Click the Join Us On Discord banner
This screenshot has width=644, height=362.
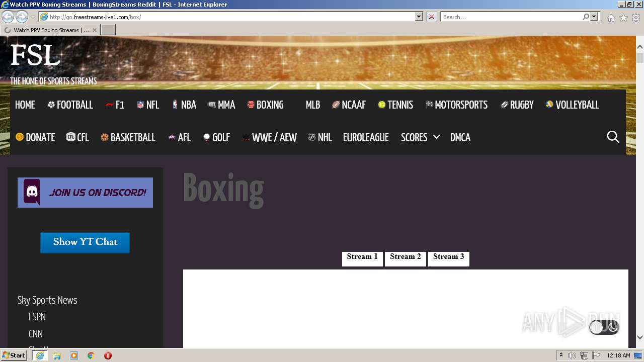pyautogui.click(x=85, y=193)
